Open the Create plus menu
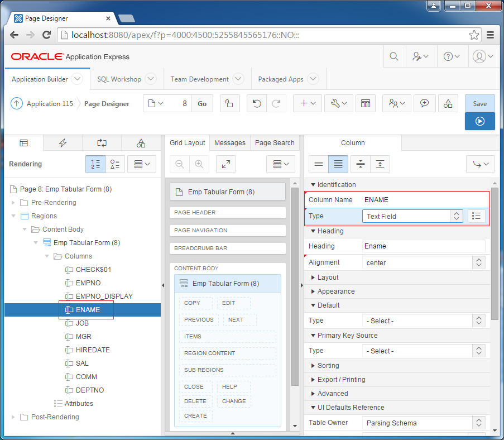 pos(308,103)
